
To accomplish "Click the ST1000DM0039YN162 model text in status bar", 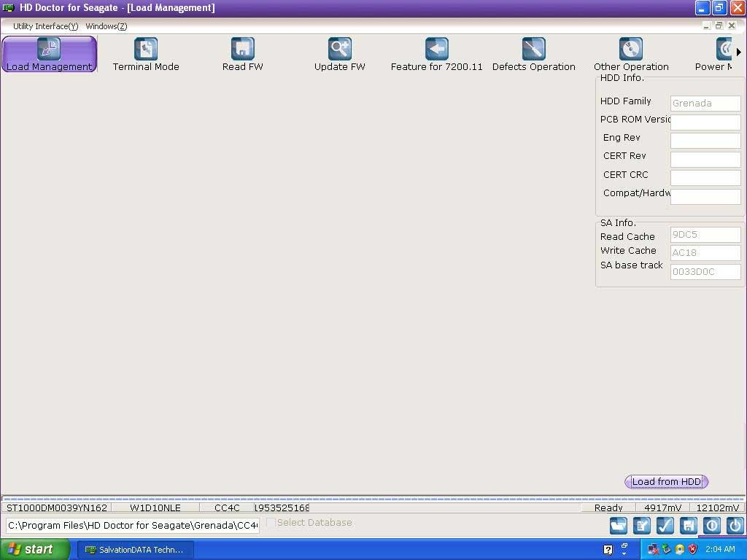I will (x=57, y=507).
